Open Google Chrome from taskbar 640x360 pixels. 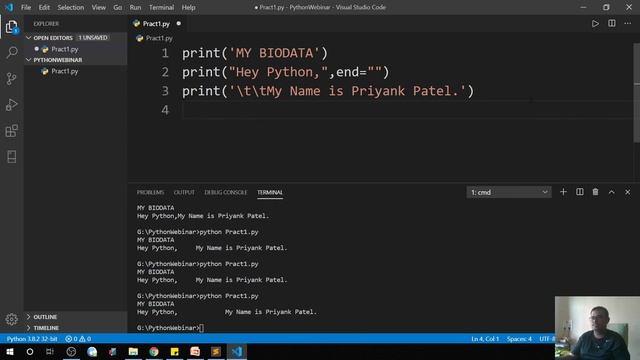coord(154,351)
